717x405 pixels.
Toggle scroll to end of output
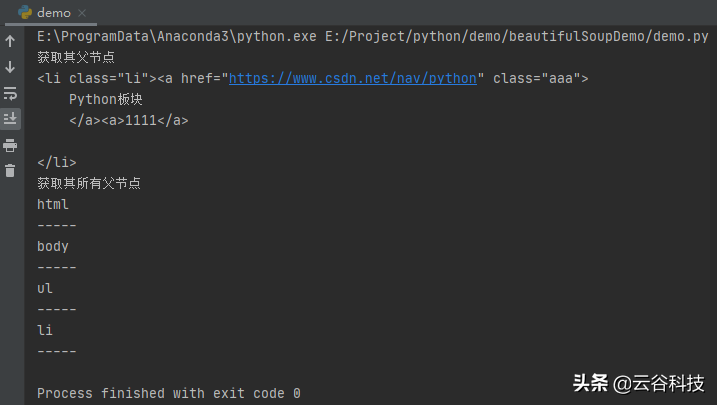[10, 119]
